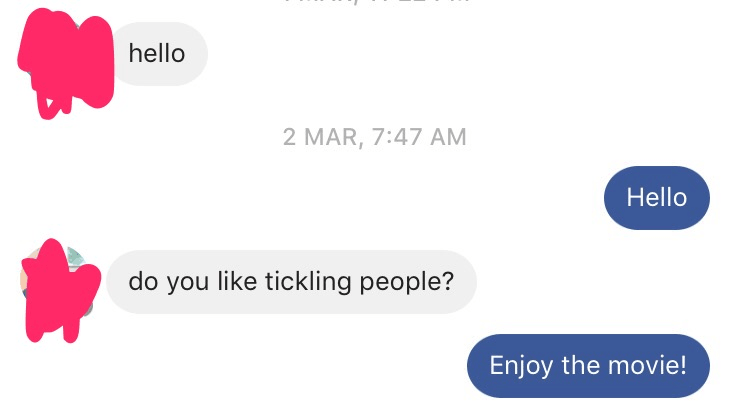Viewport: 750px width, 403px height.
Task: Click the blue "Enjoy the movie!" bubble
Action: coord(588,365)
